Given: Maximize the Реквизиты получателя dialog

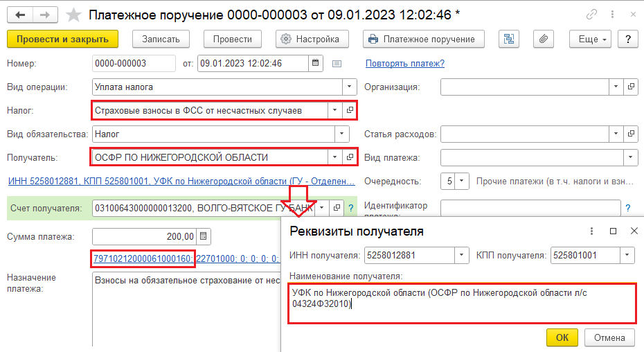Looking at the screenshot, I should (x=614, y=231).
